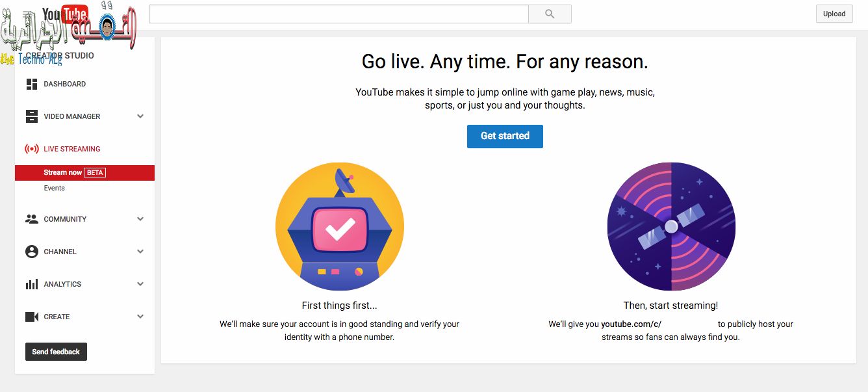Click inside the search input field
Viewport: 868px width, 392px height.
click(338, 13)
